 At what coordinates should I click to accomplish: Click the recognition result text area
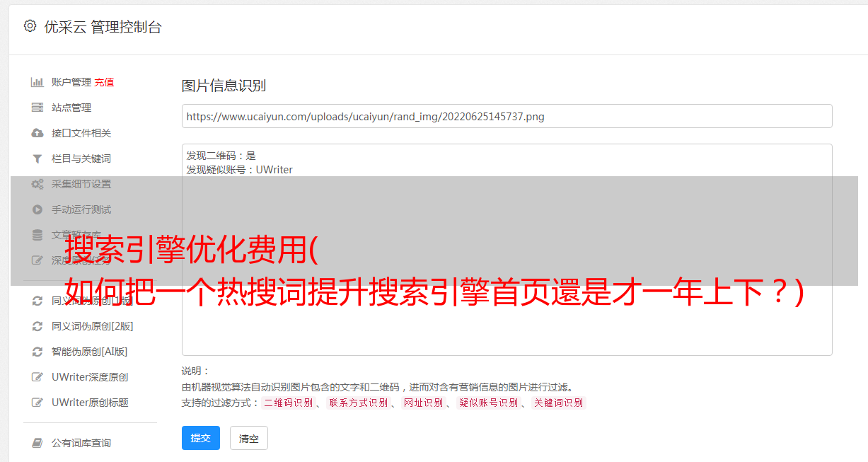coord(507,249)
